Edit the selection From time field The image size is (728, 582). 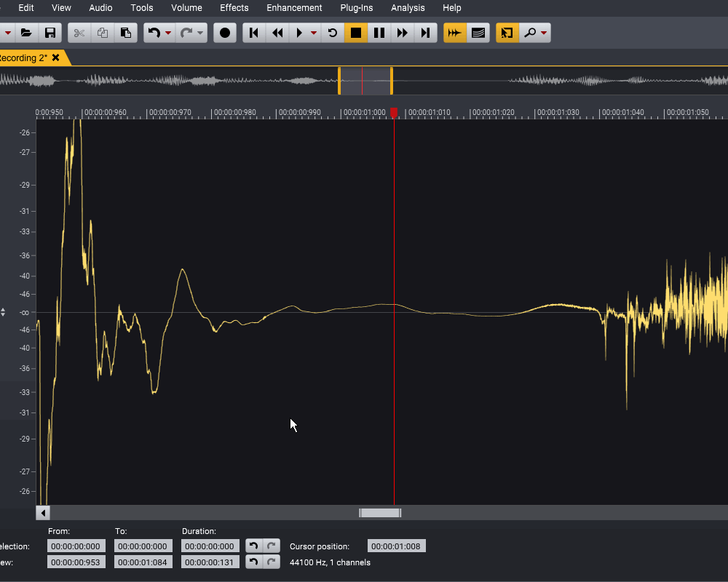[x=76, y=546]
